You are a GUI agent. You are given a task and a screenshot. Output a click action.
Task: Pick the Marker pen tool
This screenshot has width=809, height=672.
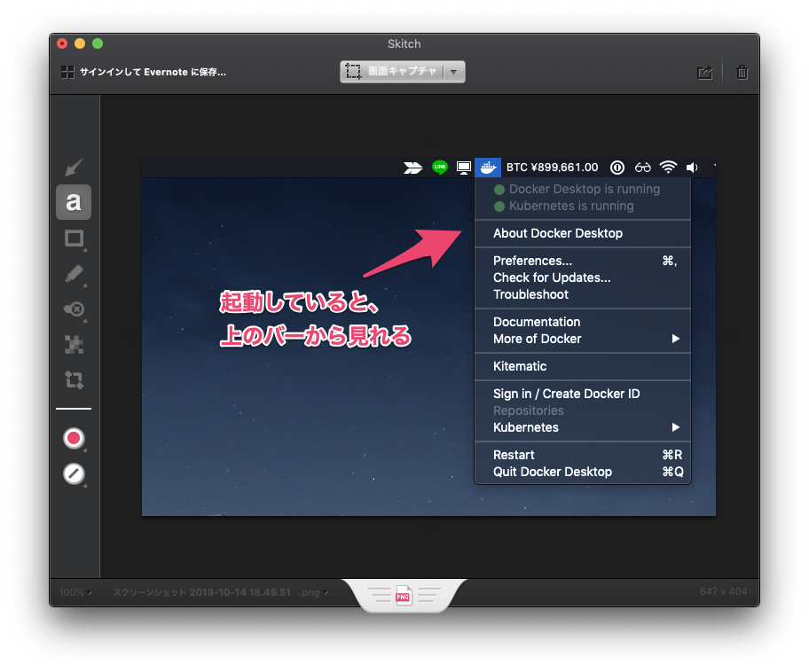point(74,274)
